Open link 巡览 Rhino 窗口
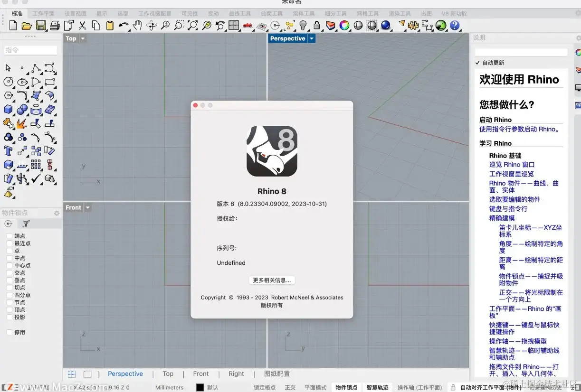Image resolution: width=581 pixels, height=392 pixels. pyautogui.click(x=512, y=164)
